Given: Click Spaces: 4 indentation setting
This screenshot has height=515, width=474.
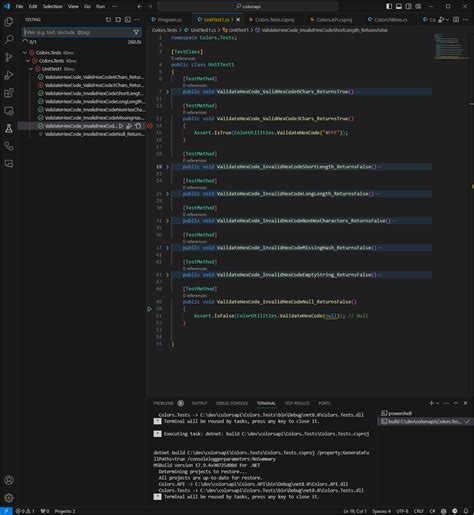Looking at the screenshot, I should tap(381, 511).
